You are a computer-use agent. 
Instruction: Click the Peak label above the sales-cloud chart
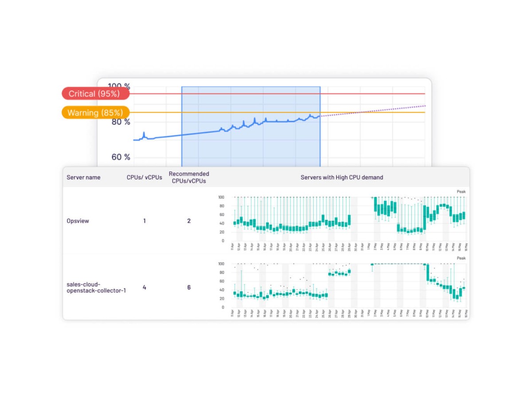(x=461, y=258)
